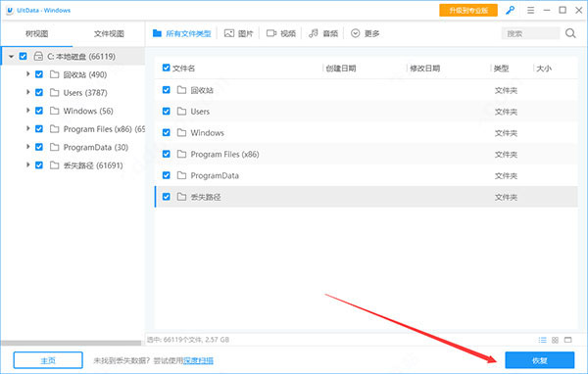Click the key register icon
Image resolution: width=588 pixels, height=374 pixels.
pos(510,11)
